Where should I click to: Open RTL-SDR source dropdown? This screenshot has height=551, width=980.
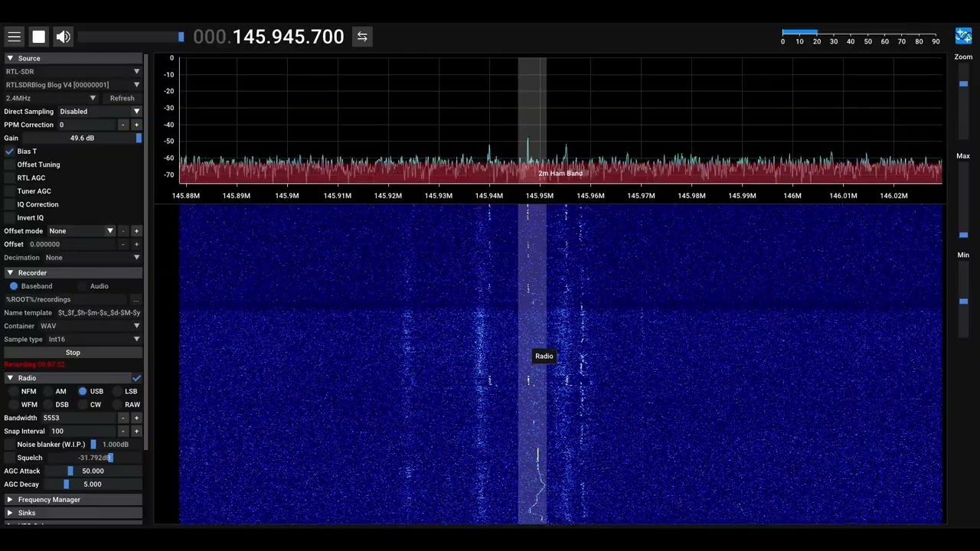point(73,71)
